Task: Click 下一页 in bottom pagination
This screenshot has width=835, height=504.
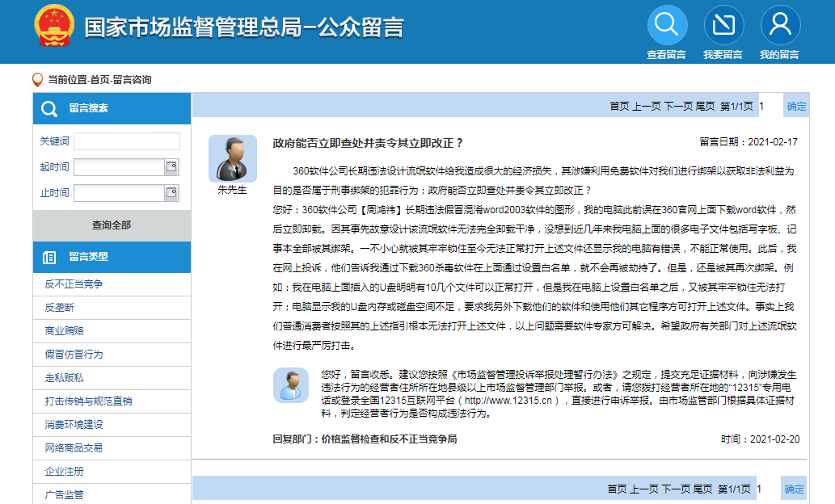Action: pos(677,489)
